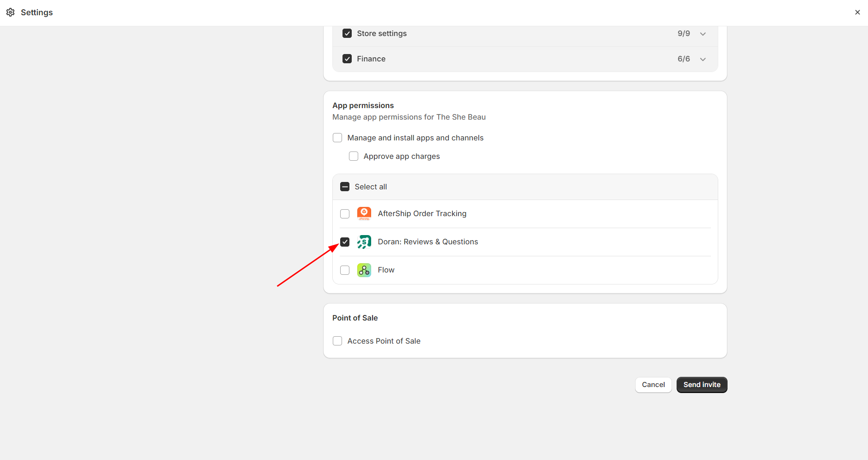Click the Settings gear icon

click(11, 12)
